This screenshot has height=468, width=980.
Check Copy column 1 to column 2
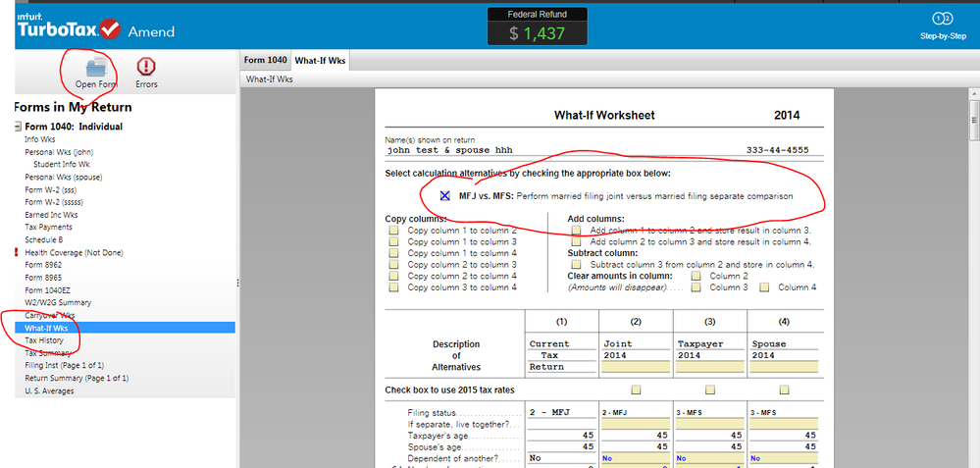pyautogui.click(x=393, y=230)
